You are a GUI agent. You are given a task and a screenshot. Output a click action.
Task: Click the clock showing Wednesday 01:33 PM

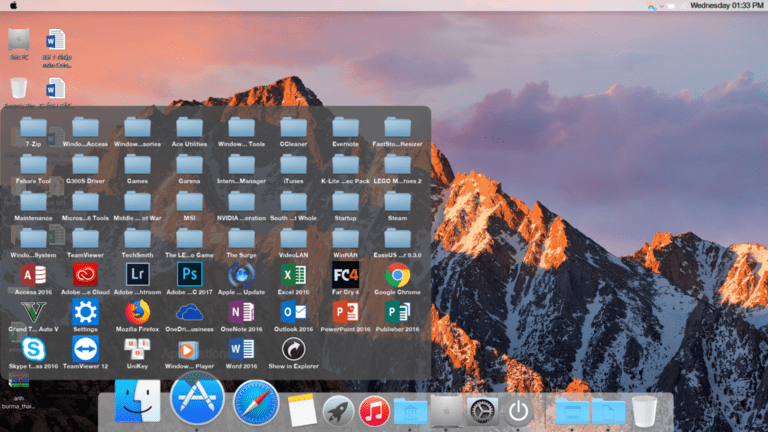pos(726,5)
